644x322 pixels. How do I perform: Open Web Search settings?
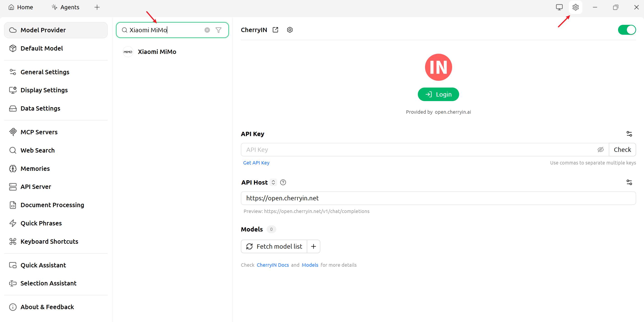[x=56, y=150]
